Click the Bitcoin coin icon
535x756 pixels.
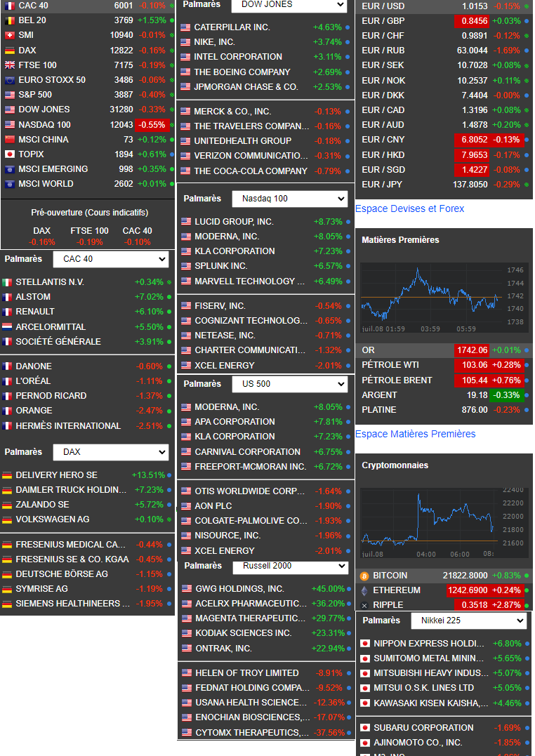coord(364,576)
